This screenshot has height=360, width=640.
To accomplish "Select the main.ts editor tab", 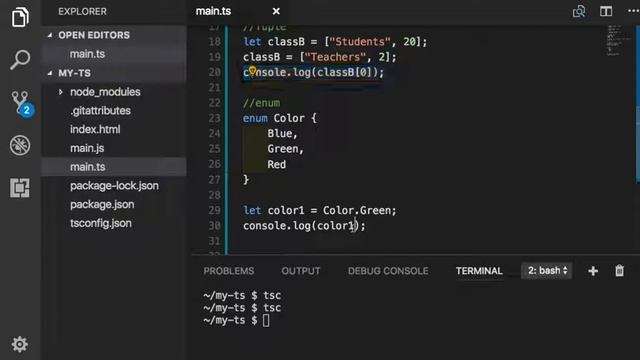I will pos(213,11).
